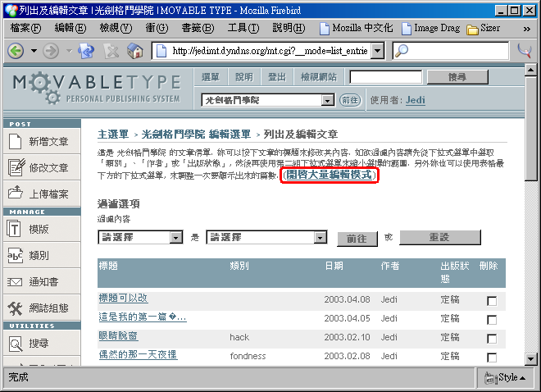Open the Sizer bookmark folder

pyautogui.click(x=483, y=28)
